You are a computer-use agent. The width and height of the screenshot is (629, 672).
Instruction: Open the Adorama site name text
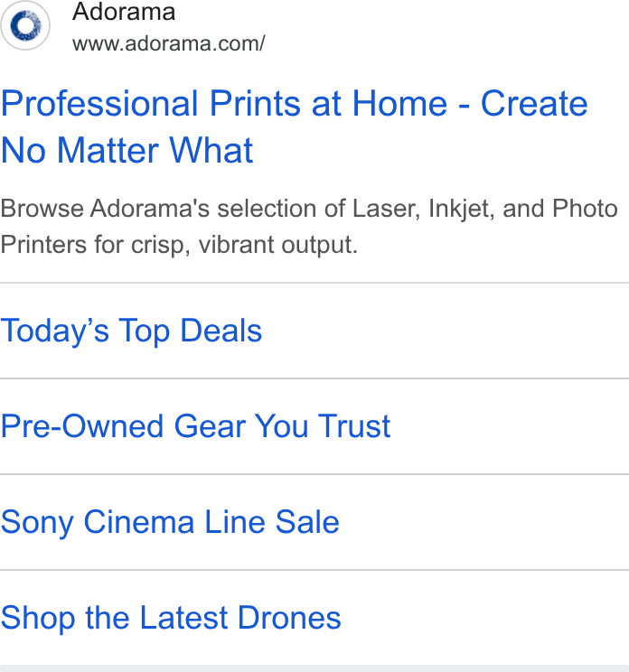[x=124, y=11]
